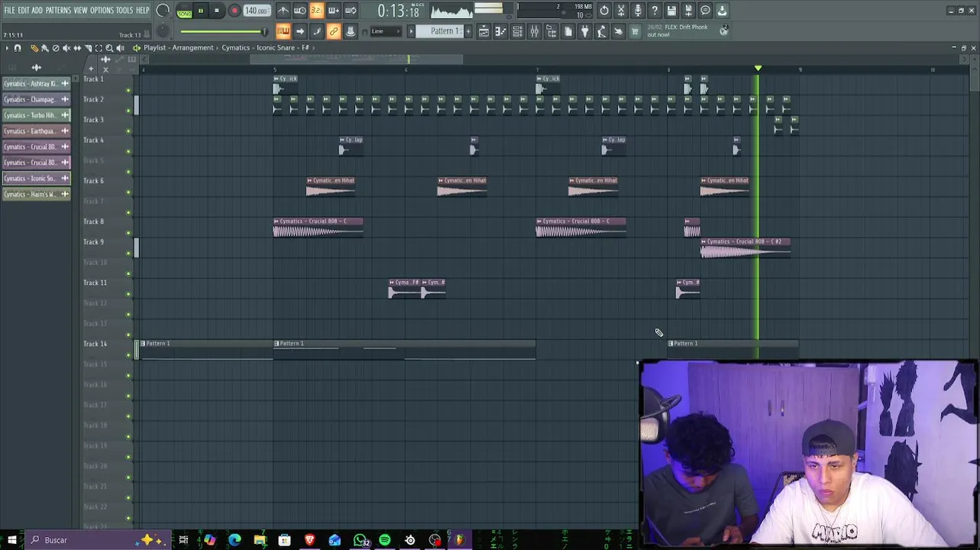Toggle loop recording button
Image resolution: width=980 pixels, height=550 pixels.
coord(351,11)
